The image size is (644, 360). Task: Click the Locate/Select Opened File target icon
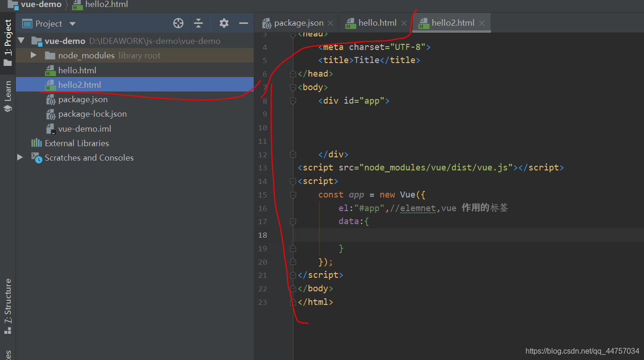click(x=178, y=23)
